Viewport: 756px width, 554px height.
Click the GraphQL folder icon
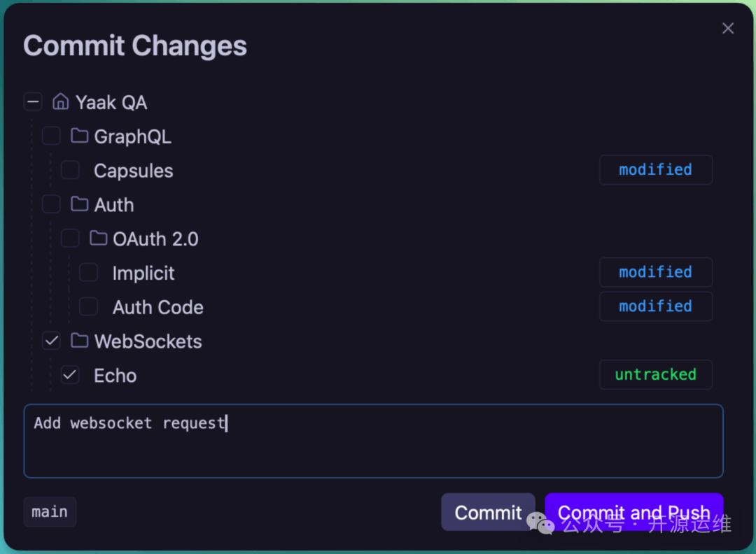click(80, 136)
